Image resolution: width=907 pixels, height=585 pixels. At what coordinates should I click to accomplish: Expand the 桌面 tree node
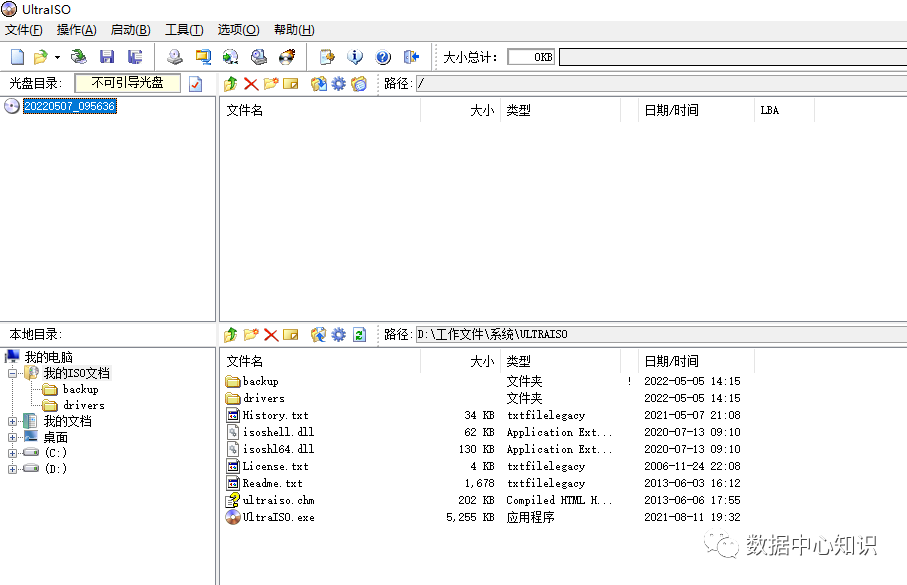(x=12, y=437)
